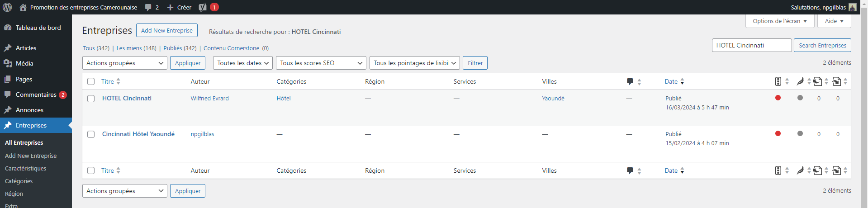Filter by Yaoundé city
Image resolution: width=868 pixels, height=208 pixels.
pos(553,98)
